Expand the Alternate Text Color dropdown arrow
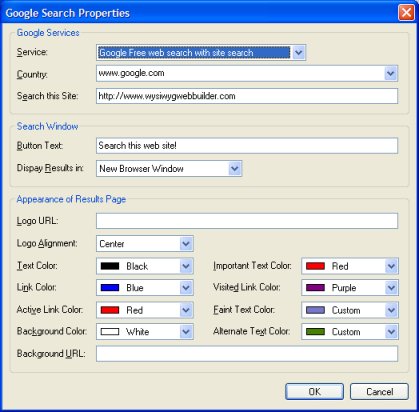This screenshot has height=412, width=419. click(x=391, y=332)
